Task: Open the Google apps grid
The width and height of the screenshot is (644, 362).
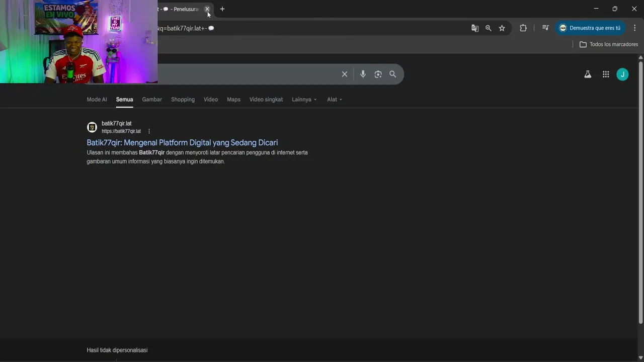Action: coord(606,74)
